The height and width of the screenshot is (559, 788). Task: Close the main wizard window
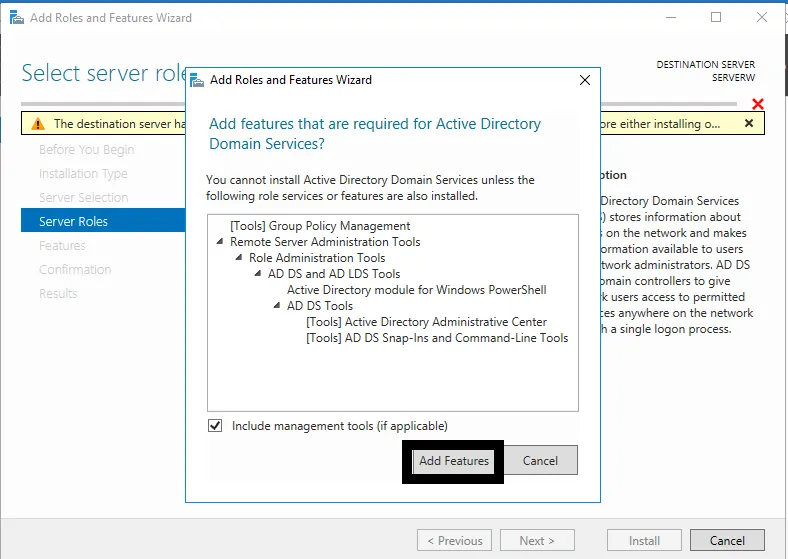pyautogui.click(x=762, y=17)
